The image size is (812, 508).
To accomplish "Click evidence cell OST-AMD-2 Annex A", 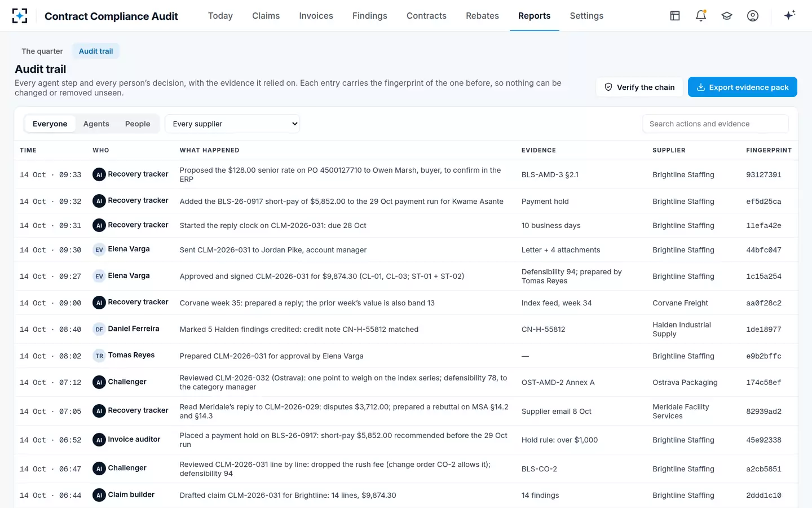I will [x=558, y=382].
